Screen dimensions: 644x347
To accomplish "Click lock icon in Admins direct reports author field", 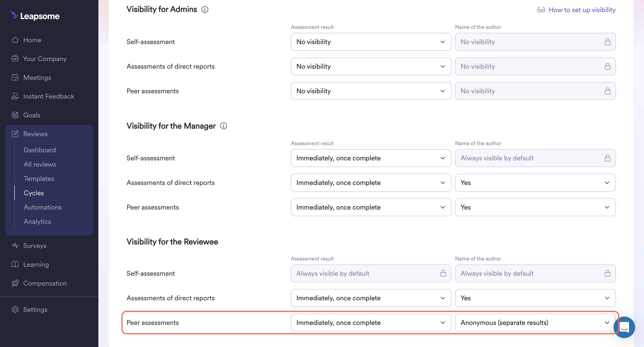I will pos(608,66).
